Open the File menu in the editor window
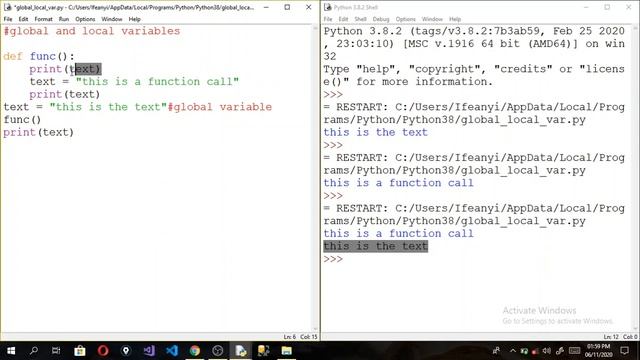The height and width of the screenshot is (360, 640). pyautogui.click(x=8, y=19)
